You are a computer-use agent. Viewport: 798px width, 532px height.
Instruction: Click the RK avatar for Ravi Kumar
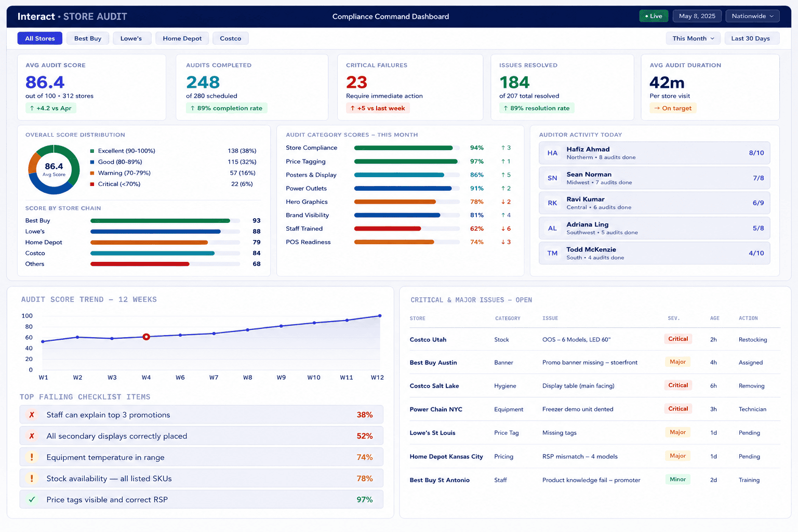point(552,203)
